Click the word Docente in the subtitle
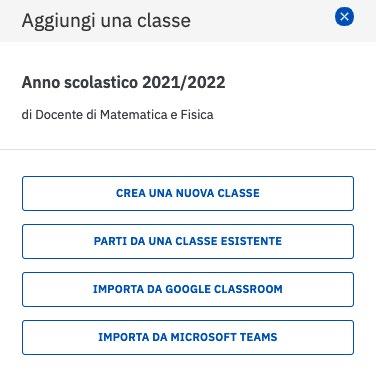376x373 pixels. click(59, 115)
